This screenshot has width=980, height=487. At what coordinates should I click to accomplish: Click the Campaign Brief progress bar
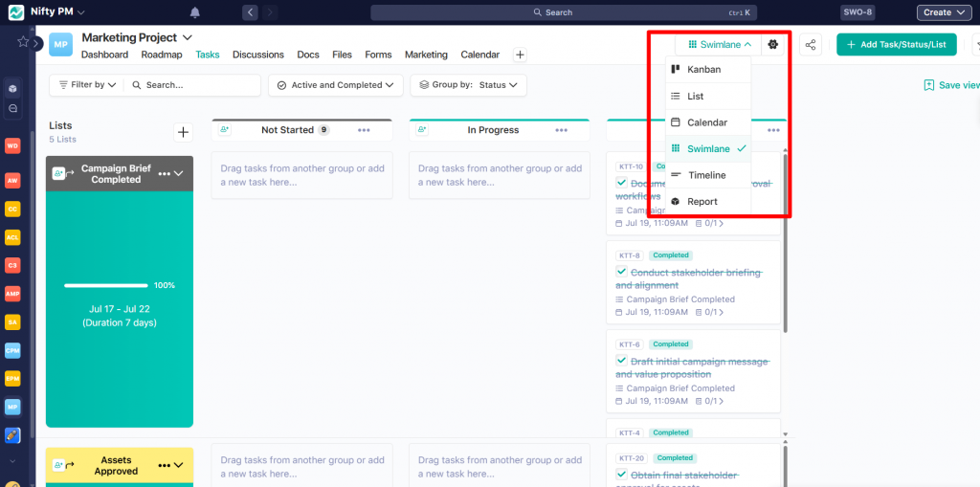(106, 285)
